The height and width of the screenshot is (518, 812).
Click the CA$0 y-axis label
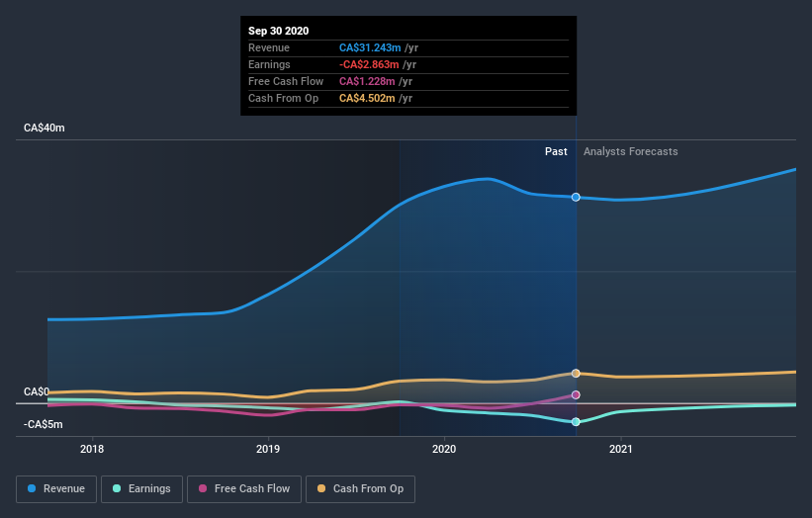coord(37,391)
